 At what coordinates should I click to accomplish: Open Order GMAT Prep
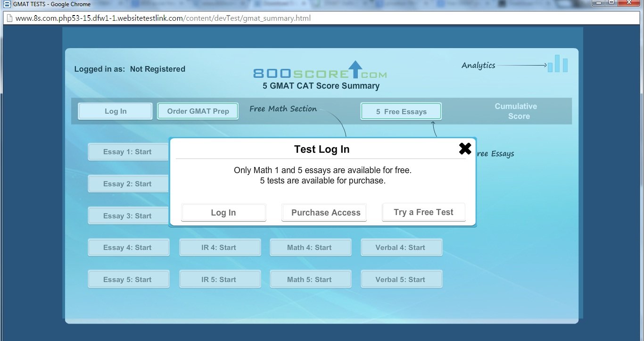point(198,111)
